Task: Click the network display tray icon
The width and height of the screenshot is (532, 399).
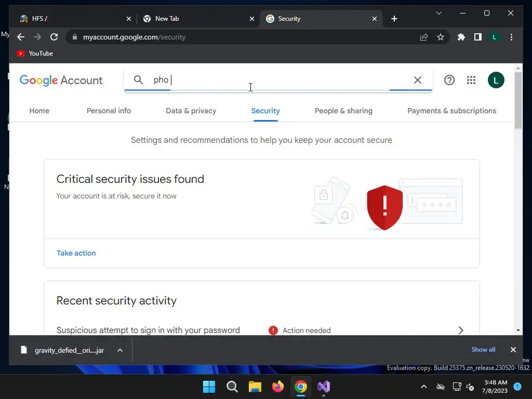Action: (457, 387)
